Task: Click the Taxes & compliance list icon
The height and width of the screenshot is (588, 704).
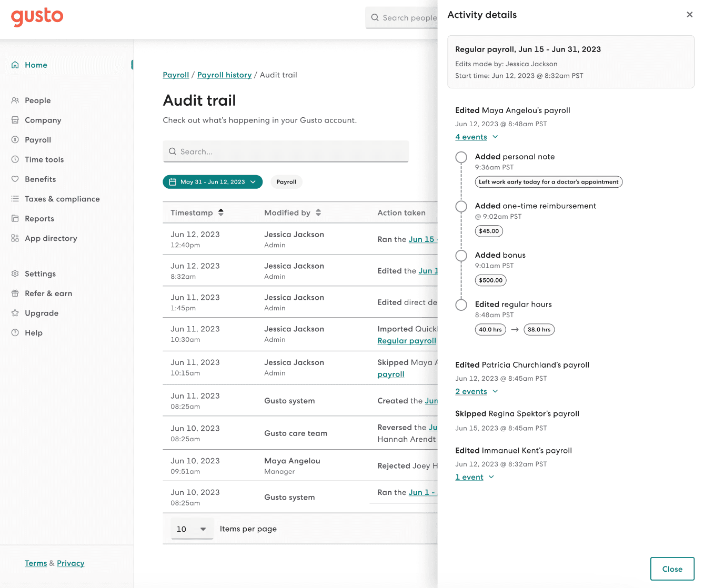Action: (x=15, y=199)
